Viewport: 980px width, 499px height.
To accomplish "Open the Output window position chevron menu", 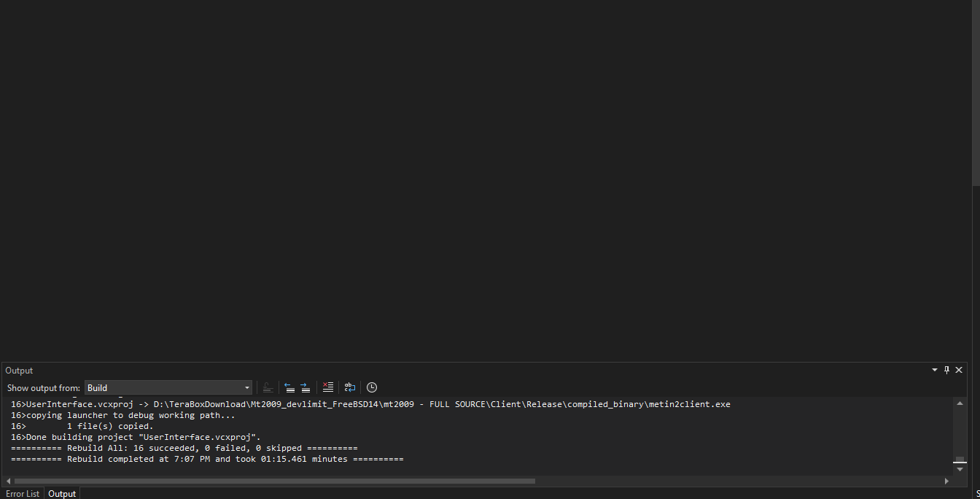I will (934, 370).
